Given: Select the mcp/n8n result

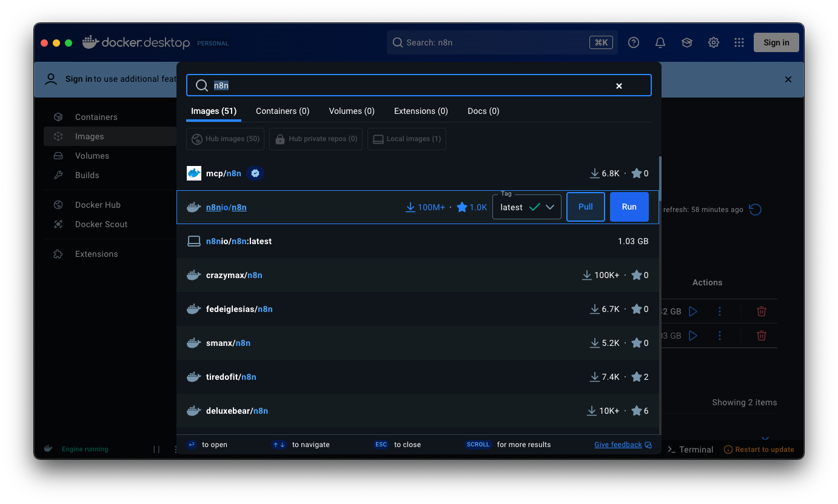Looking at the screenshot, I should 417,173.
